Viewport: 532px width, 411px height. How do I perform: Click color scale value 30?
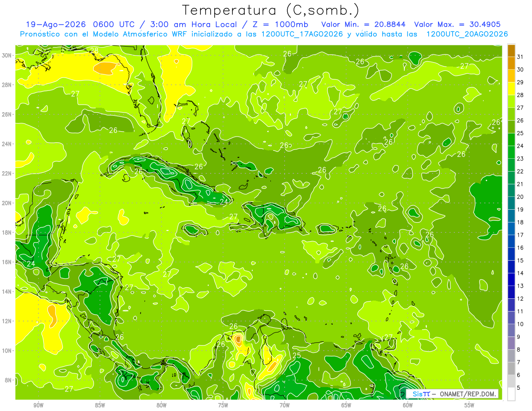click(x=520, y=70)
